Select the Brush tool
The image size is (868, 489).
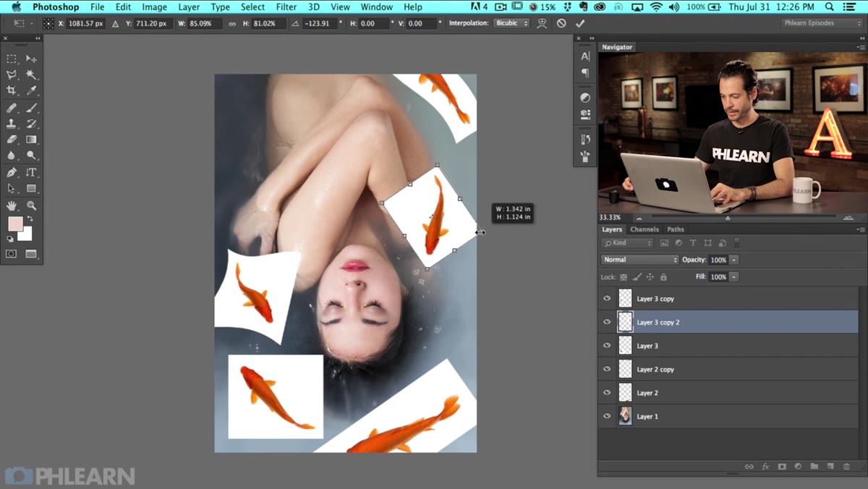[31, 108]
